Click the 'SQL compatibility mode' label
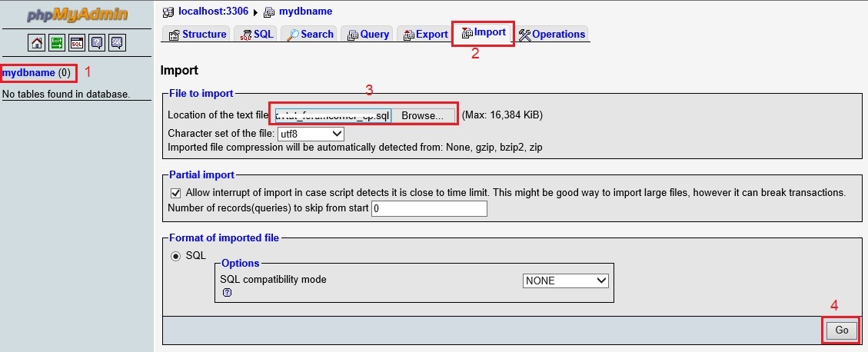 coord(274,280)
